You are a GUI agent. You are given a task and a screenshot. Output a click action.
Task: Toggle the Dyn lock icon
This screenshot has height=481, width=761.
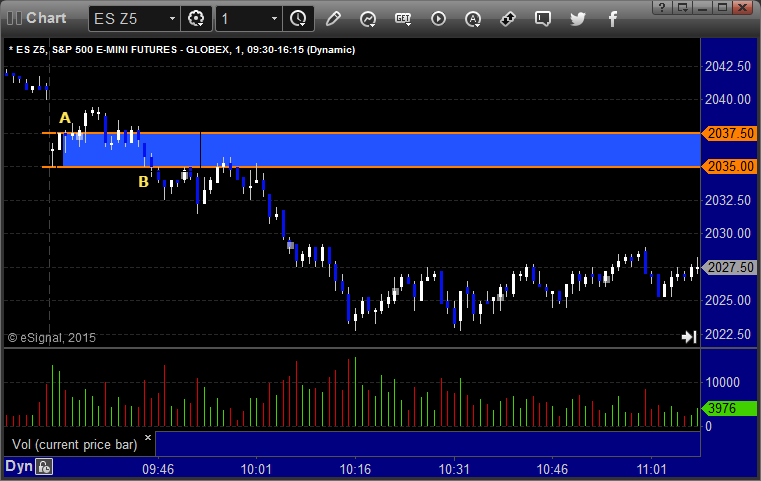tap(44, 467)
